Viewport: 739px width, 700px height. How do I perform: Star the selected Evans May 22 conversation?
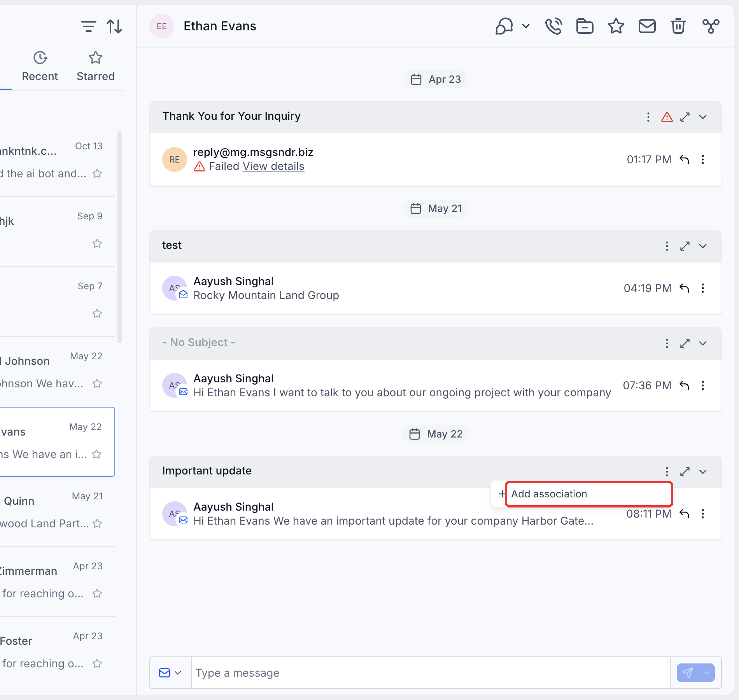tap(96, 454)
